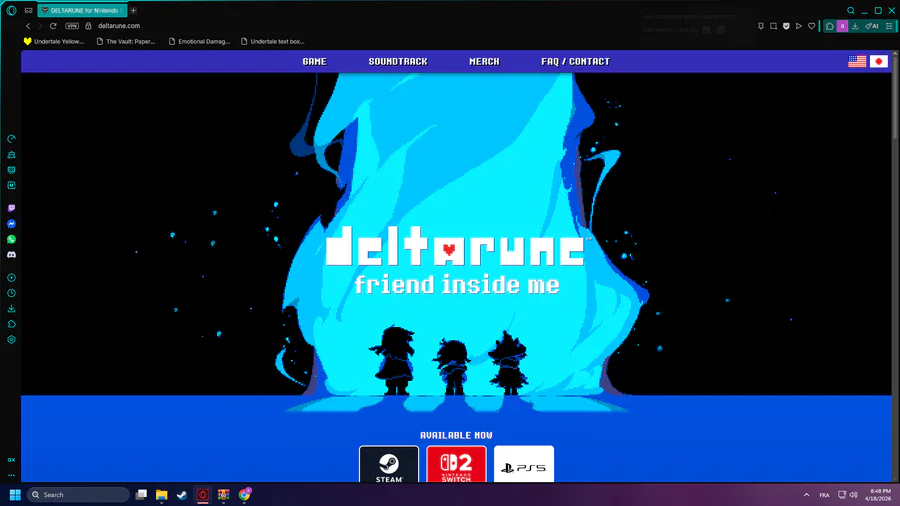Open the AI shopping tag icon
Screen dimensions: 900x506
pyautogui.click(x=872, y=26)
